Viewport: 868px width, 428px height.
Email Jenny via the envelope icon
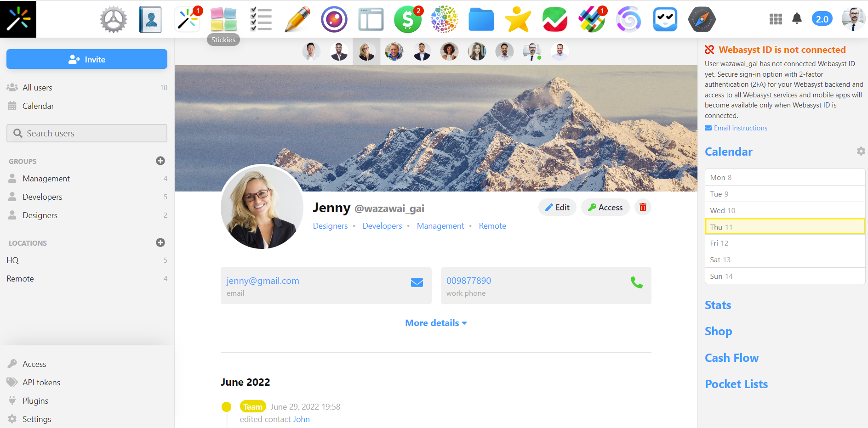417,282
